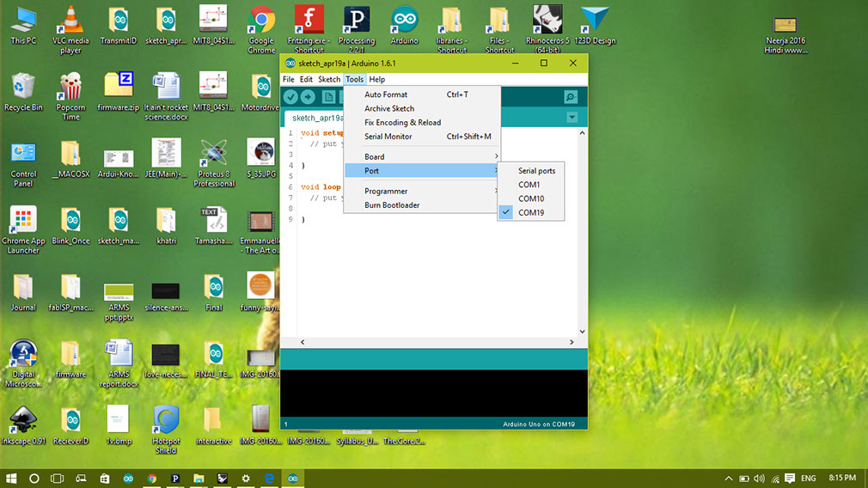This screenshot has height=488, width=868.
Task: Open the Sketch menu
Action: [329, 79]
